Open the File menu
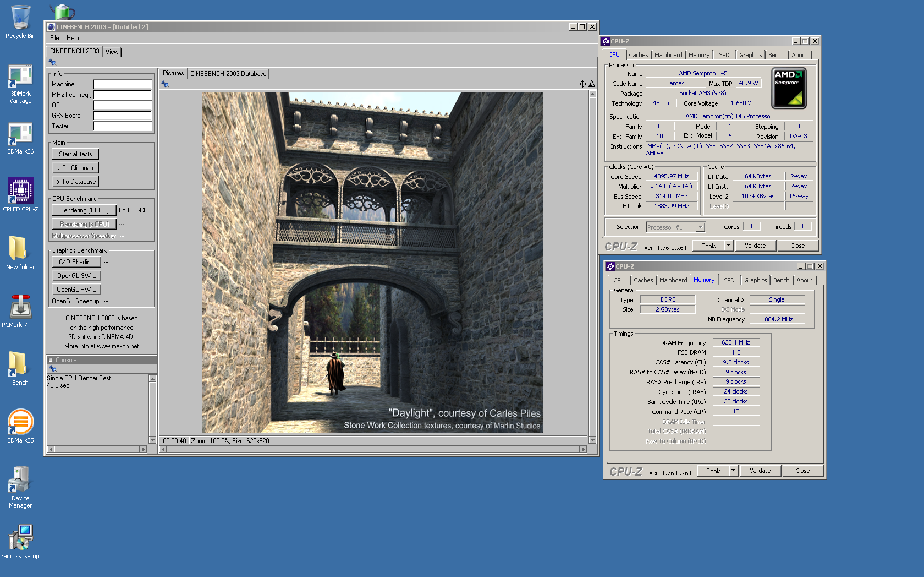Image resolution: width=924 pixels, height=578 pixels. coord(54,38)
